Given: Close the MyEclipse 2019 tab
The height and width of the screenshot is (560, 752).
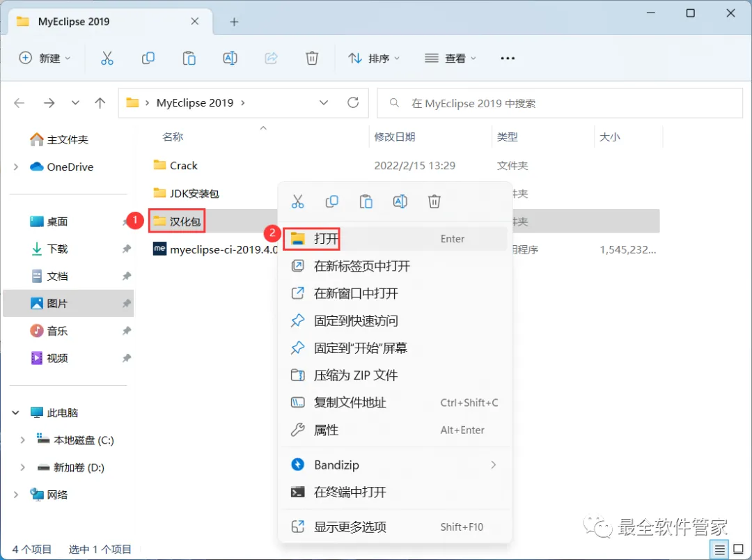Looking at the screenshot, I should 195,21.
